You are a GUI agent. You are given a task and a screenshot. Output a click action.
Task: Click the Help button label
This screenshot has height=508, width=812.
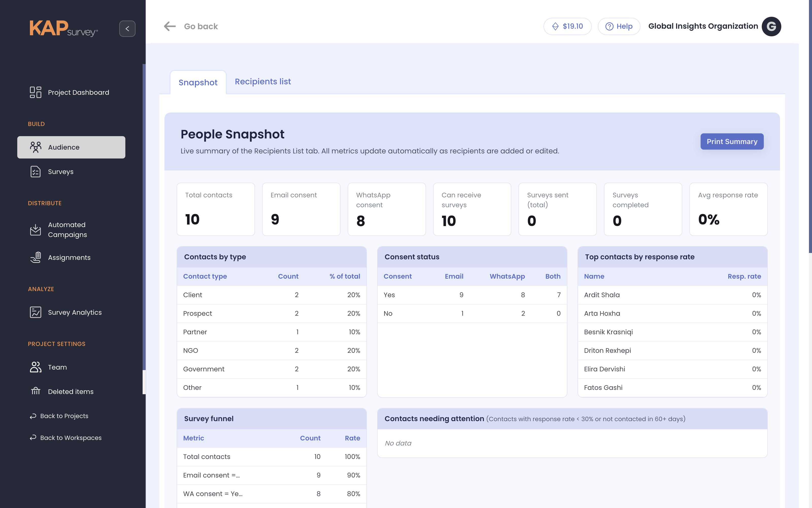624,26
